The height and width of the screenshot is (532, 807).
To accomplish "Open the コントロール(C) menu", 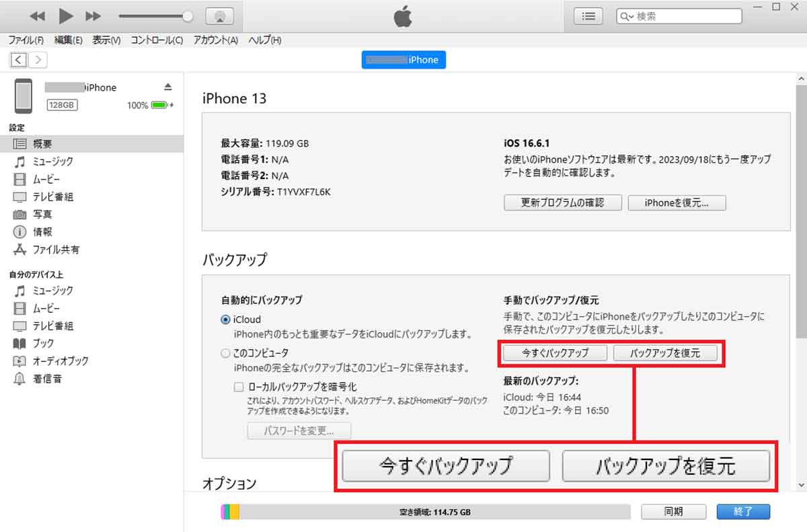I will 157,40.
